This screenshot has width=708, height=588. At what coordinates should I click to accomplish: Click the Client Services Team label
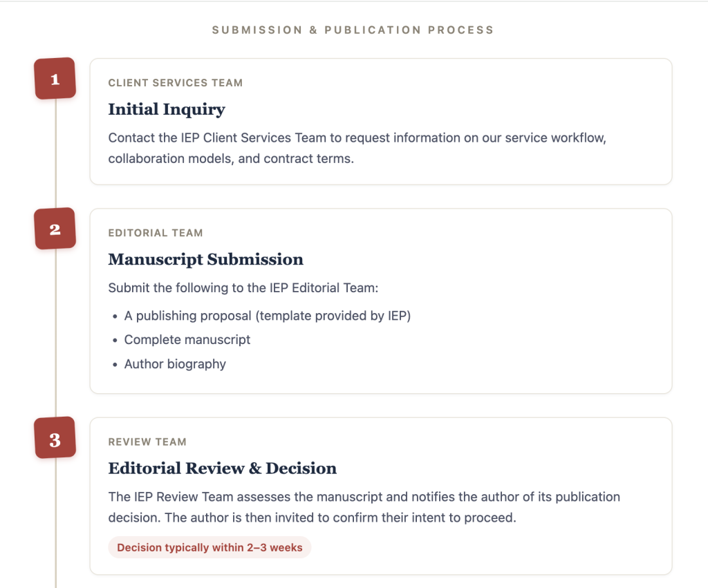pyautogui.click(x=176, y=83)
